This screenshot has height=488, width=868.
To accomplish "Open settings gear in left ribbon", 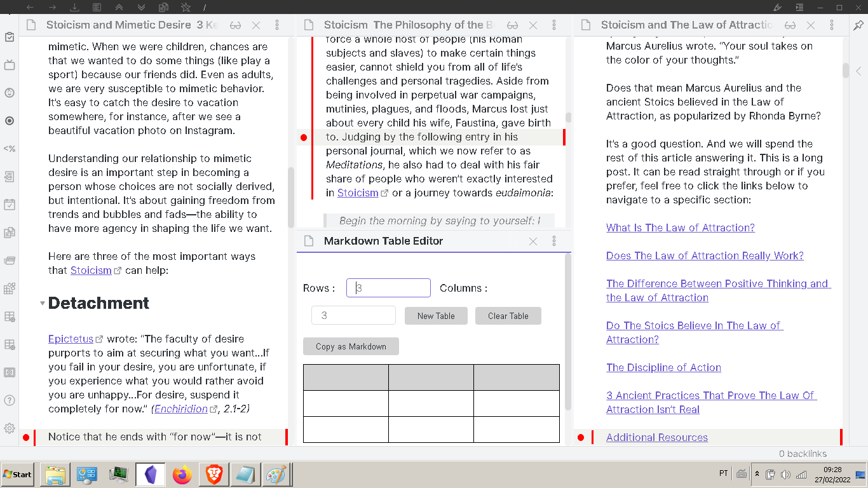I will click(x=10, y=428).
